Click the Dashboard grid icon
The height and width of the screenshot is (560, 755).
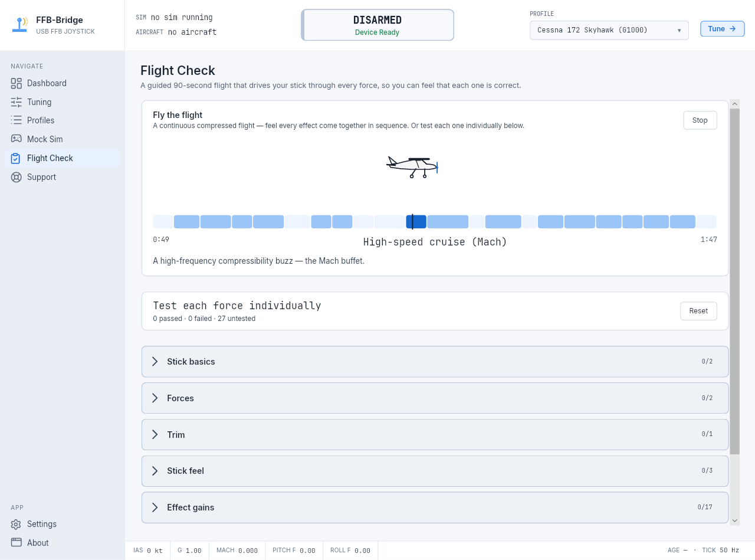(x=16, y=83)
